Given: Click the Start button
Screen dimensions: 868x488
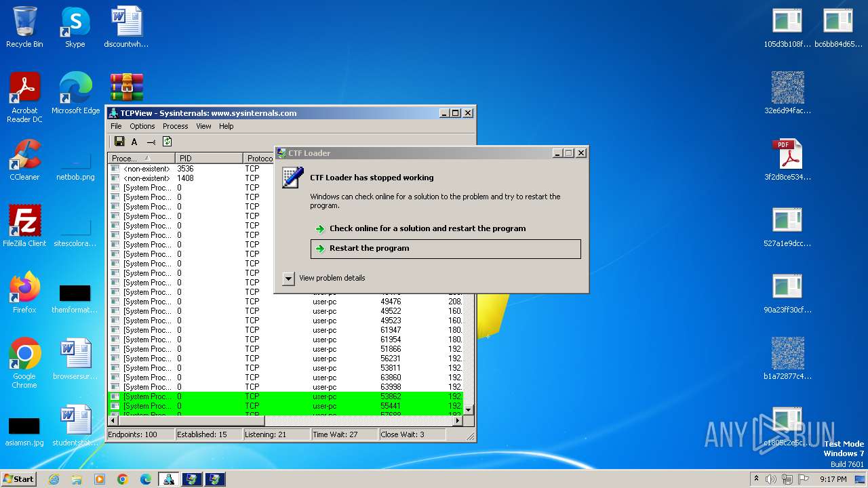Looking at the screenshot, I should (x=19, y=479).
